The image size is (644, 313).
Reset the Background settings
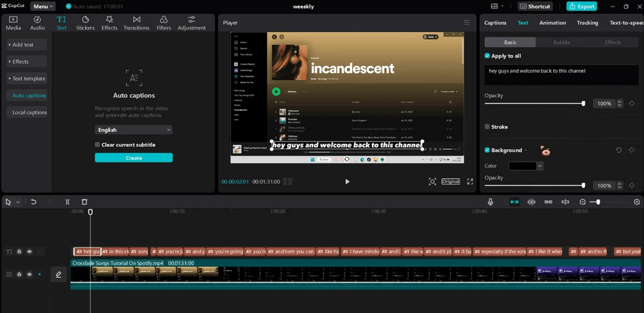tap(618, 150)
